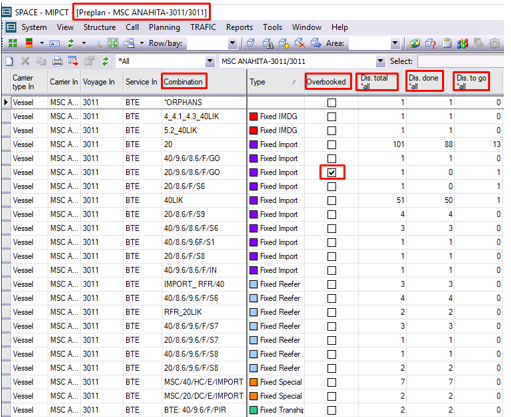
Task: Toggle Overbooked checkbox for *ORPHANS row
Action: (331, 102)
